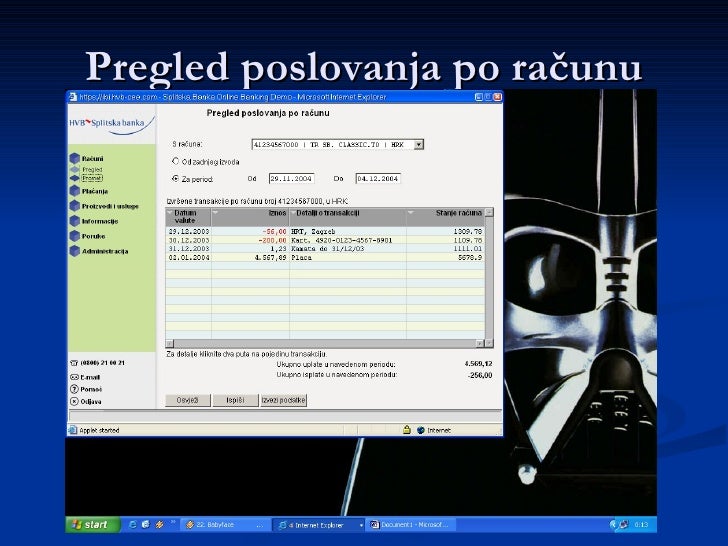This screenshot has height=546, width=728.
Task: Select the amount cell -200,00
Action: [x=250, y=240]
